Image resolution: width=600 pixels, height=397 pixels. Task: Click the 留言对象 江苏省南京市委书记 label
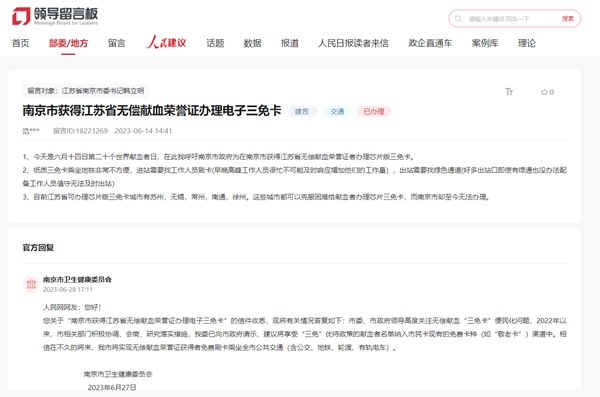click(86, 91)
